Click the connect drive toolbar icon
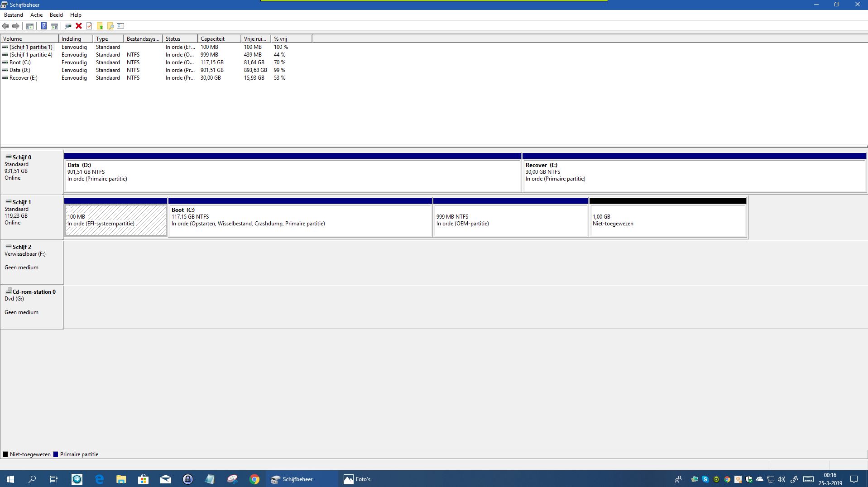The image size is (868, 487). (x=68, y=26)
